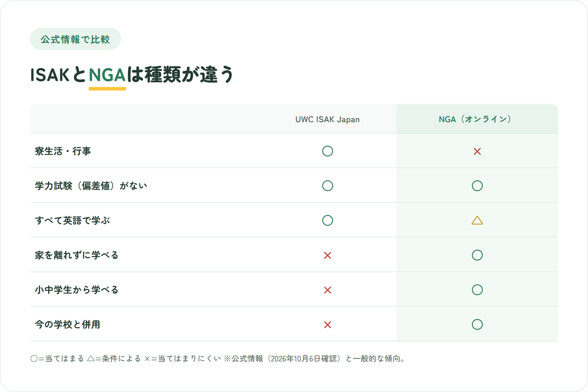This screenshot has width=588, height=392.
Task: Click the NGA circle for 小中学生から学べる
Action: (477, 290)
